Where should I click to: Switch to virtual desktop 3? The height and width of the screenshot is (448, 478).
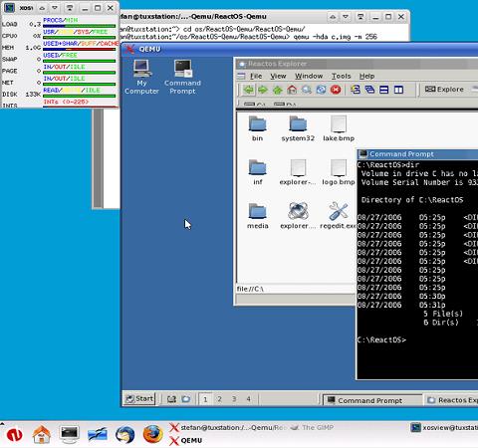point(234,399)
